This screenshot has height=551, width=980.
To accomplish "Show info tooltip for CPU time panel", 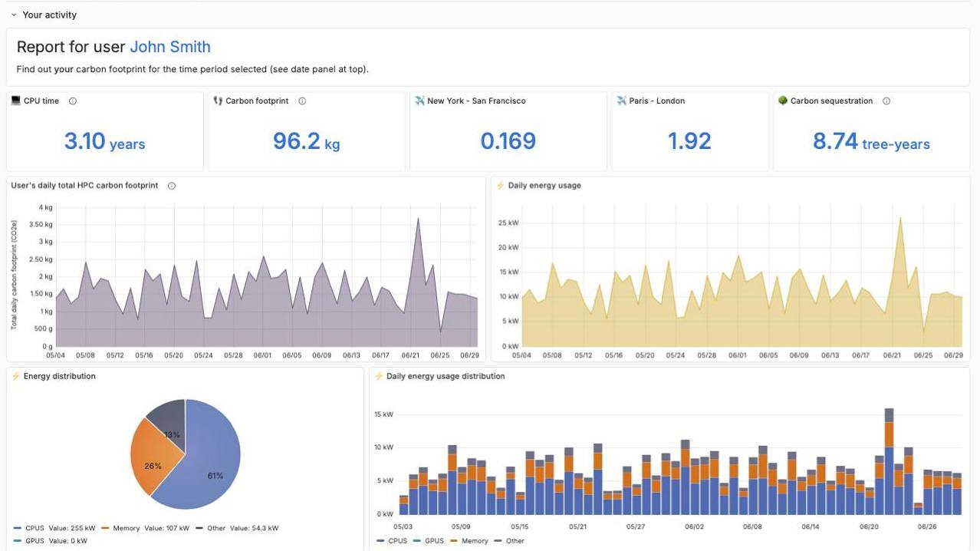I will pos(73,101).
